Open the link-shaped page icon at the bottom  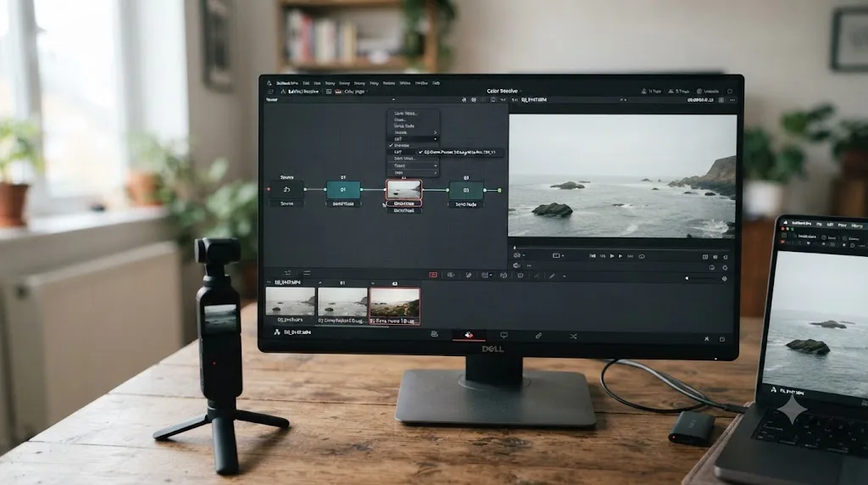[538, 336]
